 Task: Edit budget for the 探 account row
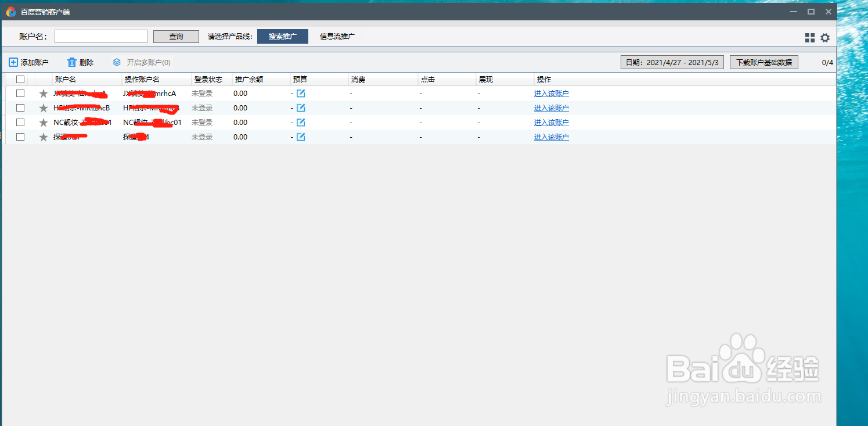[301, 137]
